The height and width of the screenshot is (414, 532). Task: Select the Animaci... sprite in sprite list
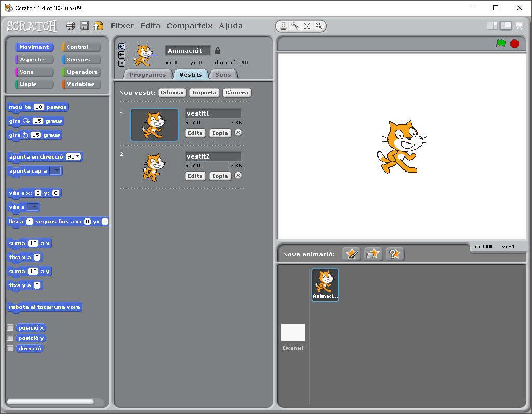(x=325, y=285)
